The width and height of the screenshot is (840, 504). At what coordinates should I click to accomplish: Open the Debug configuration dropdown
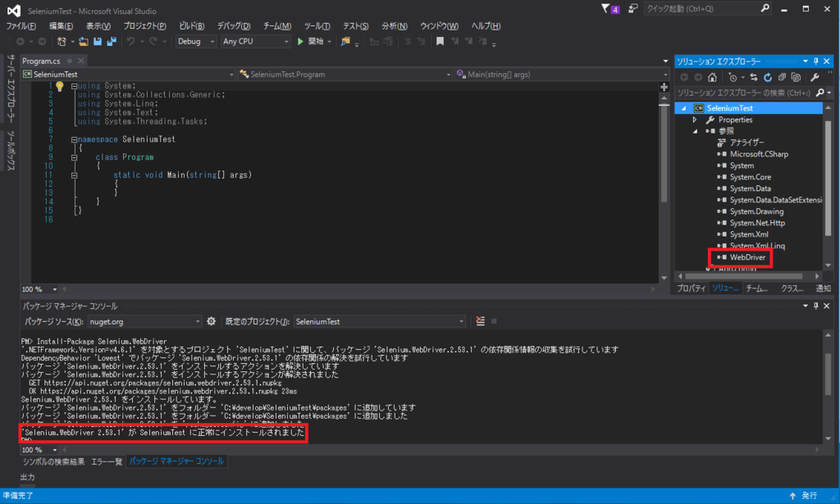(x=195, y=41)
